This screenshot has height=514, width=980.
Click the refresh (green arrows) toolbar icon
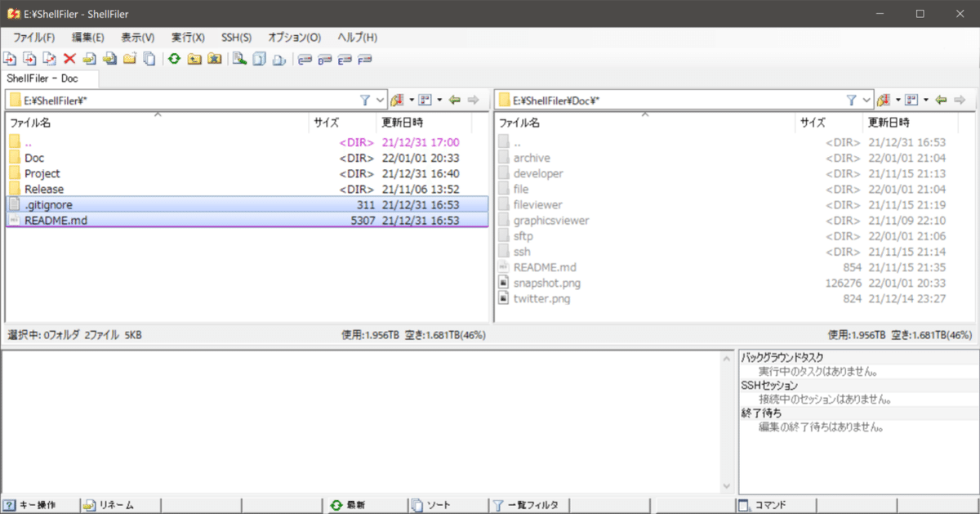(174, 58)
